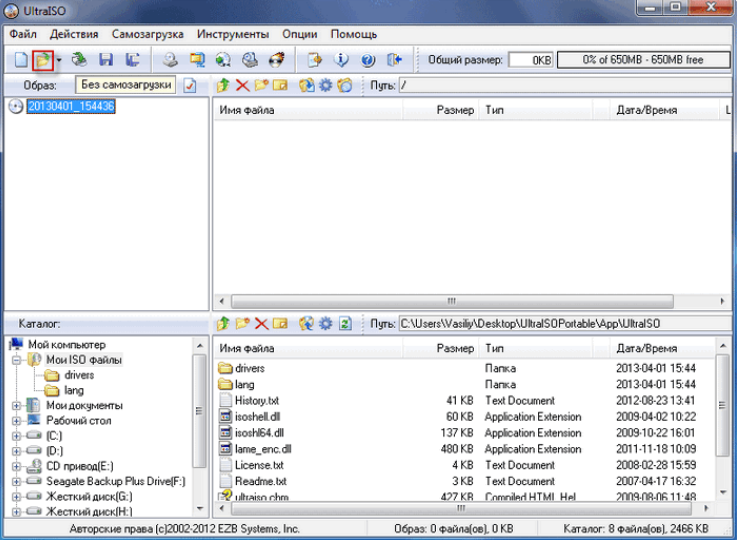The width and height of the screenshot is (737, 540).
Task: Select lame_enc.dll in file list
Action: [x=263, y=449]
